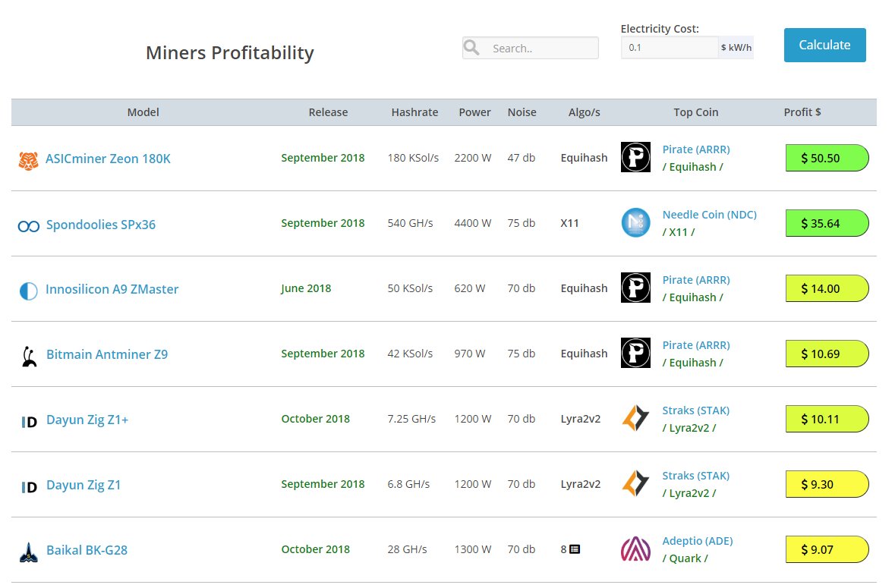Open Innosilicon A9 ZMaster miner page
This screenshot has width=895, height=588.
pyautogui.click(x=112, y=289)
